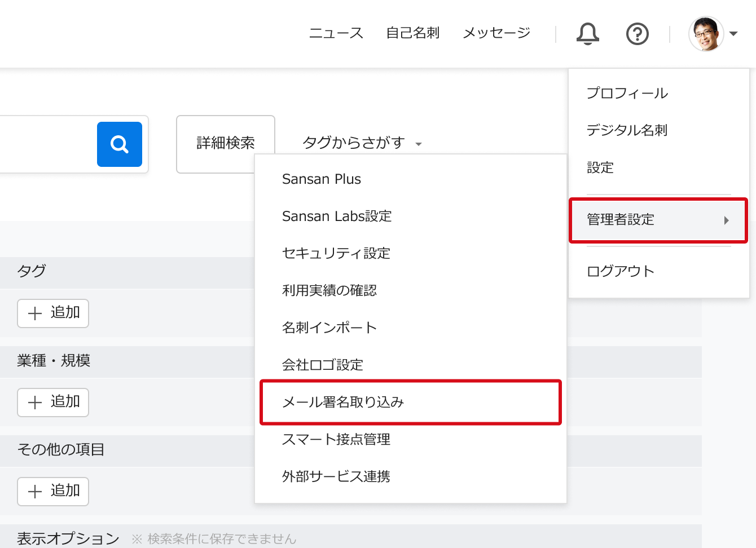Open the notification bell icon

coord(587,34)
